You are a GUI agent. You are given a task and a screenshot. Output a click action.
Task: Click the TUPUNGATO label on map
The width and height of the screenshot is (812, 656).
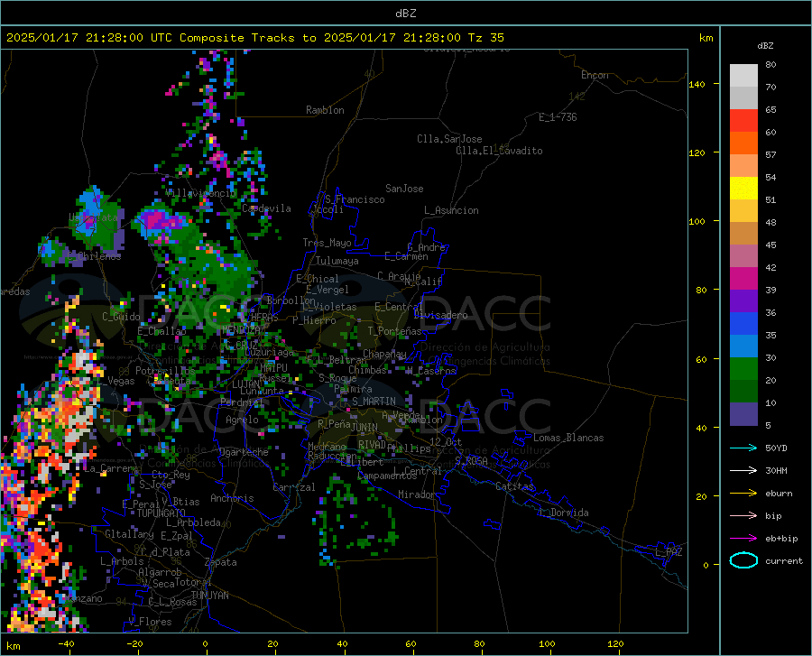click(161, 513)
